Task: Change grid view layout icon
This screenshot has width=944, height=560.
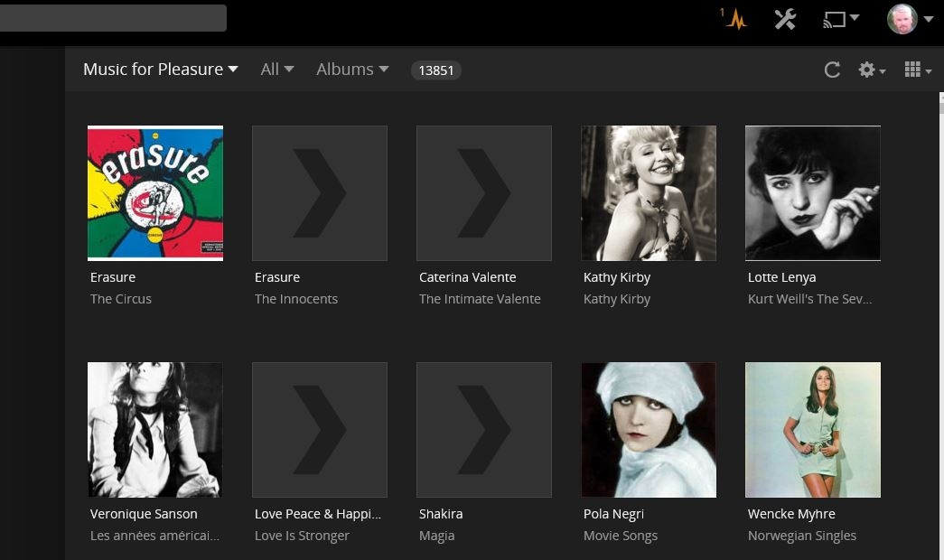Action: pos(918,70)
